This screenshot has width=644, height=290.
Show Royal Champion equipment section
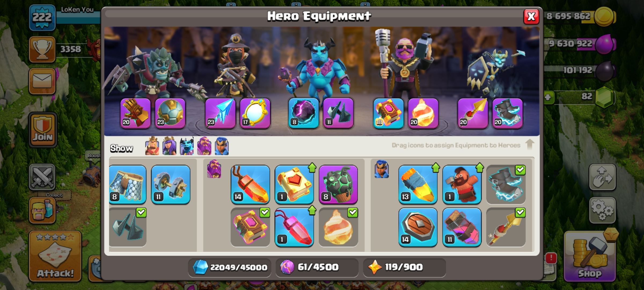click(x=222, y=146)
